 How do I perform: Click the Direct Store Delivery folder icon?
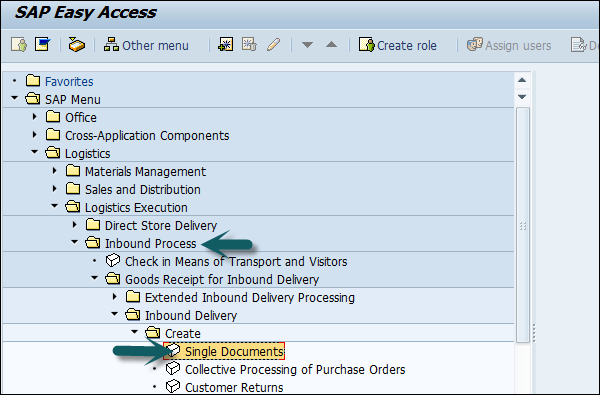[93, 224]
